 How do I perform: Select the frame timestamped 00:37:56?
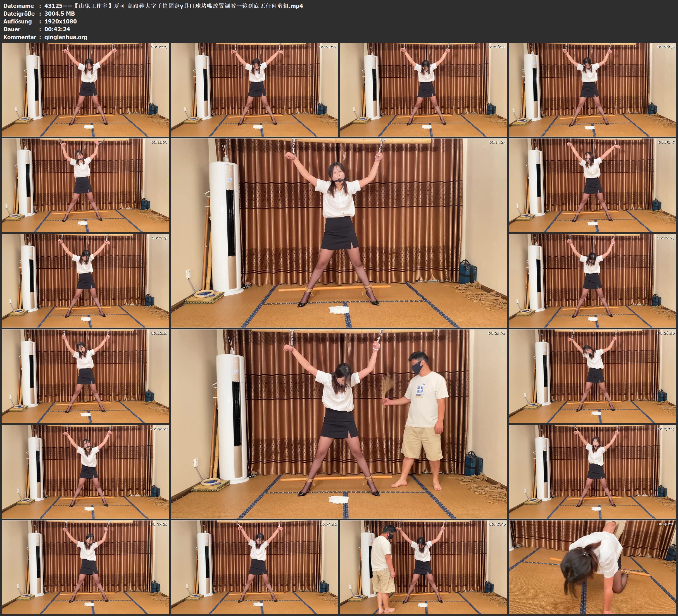point(423,567)
